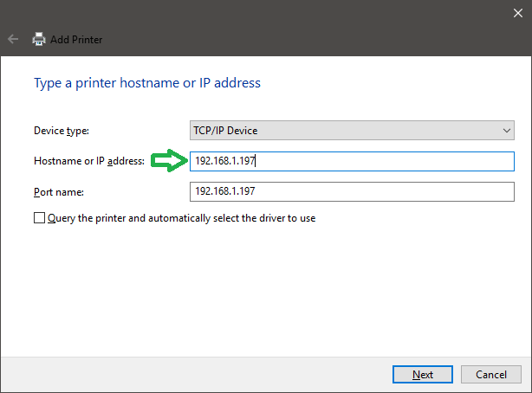532x393 pixels.
Task: Click the printer icon beside Add Printer
Action: click(x=39, y=39)
